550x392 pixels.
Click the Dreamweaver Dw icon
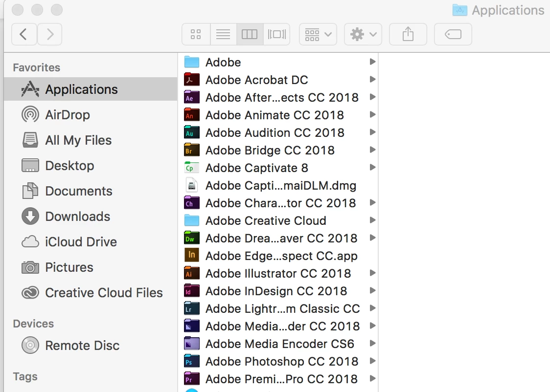coord(192,238)
